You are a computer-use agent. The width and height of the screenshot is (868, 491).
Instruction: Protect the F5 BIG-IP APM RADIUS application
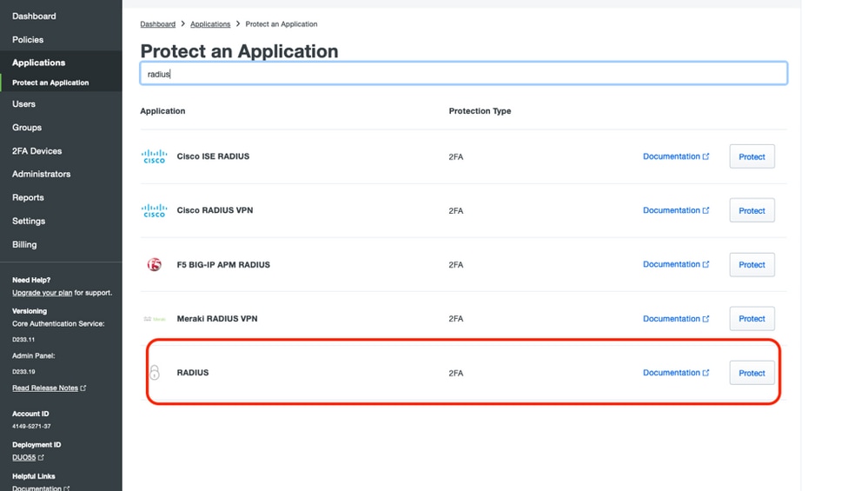click(752, 264)
